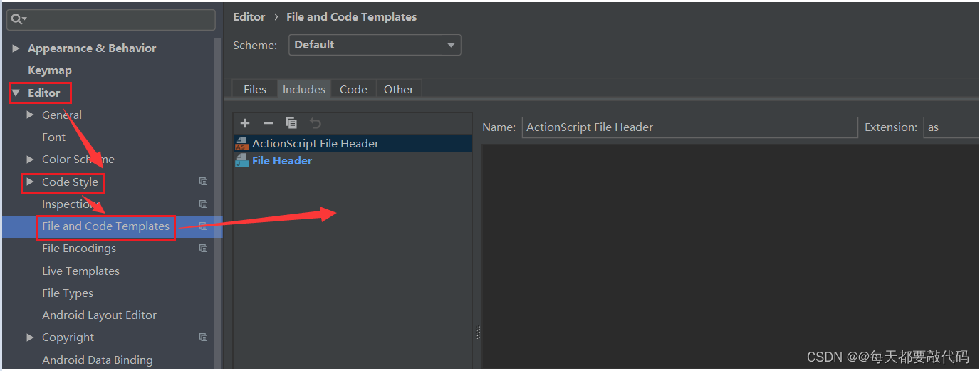This screenshot has height=371, width=980.
Task: Expand Appearance & Behavior section
Action: click(16, 48)
